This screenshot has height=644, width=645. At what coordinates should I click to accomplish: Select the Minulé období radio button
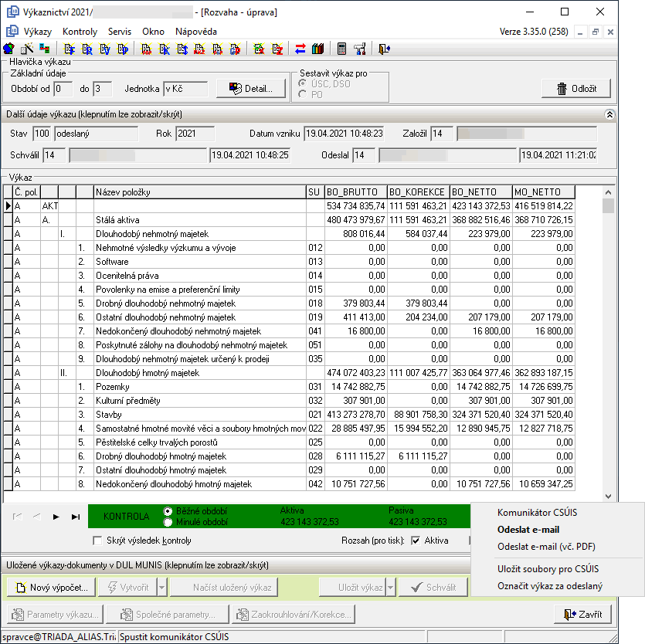pyautogui.click(x=168, y=522)
